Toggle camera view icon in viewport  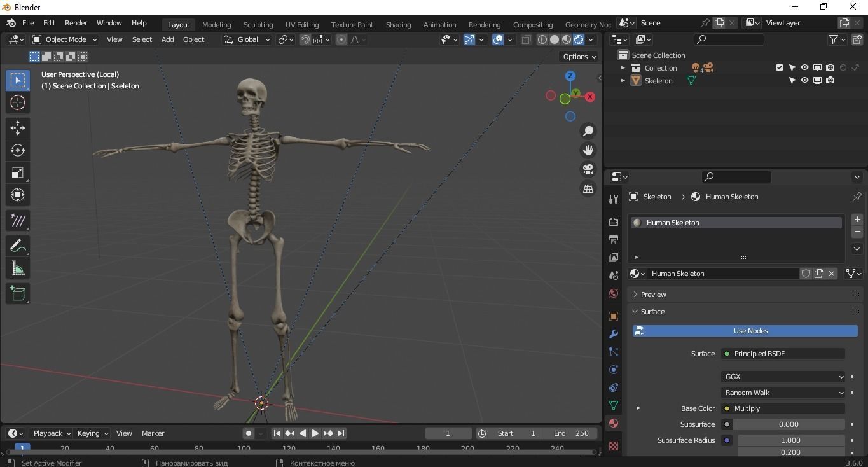click(588, 169)
